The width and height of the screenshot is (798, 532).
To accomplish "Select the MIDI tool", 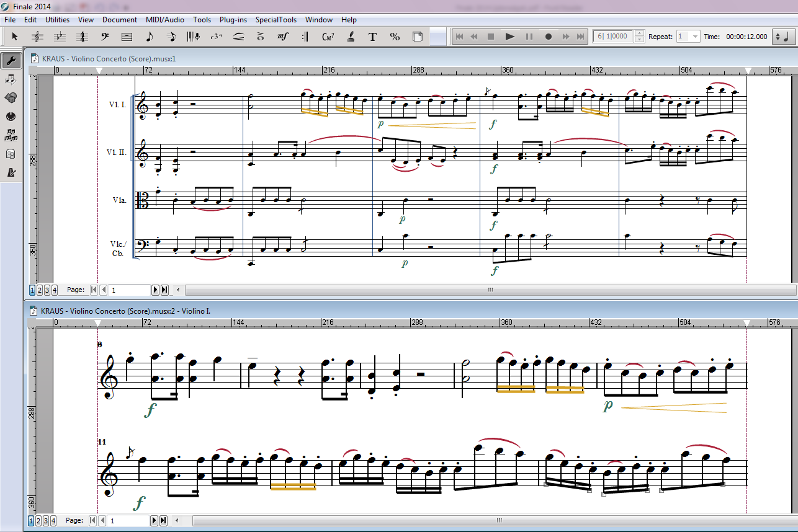I will (x=11, y=117).
